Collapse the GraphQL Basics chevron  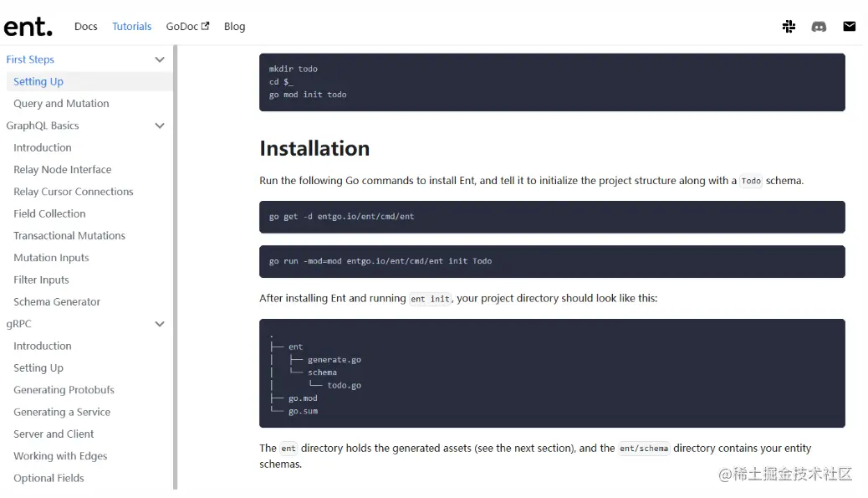(160, 126)
